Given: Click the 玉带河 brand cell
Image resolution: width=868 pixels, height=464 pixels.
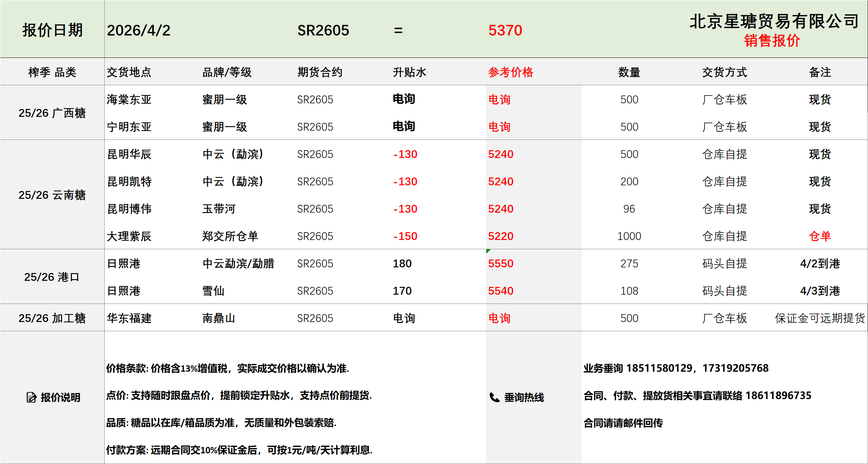Looking at the screenshot, I should pos(219,209).
